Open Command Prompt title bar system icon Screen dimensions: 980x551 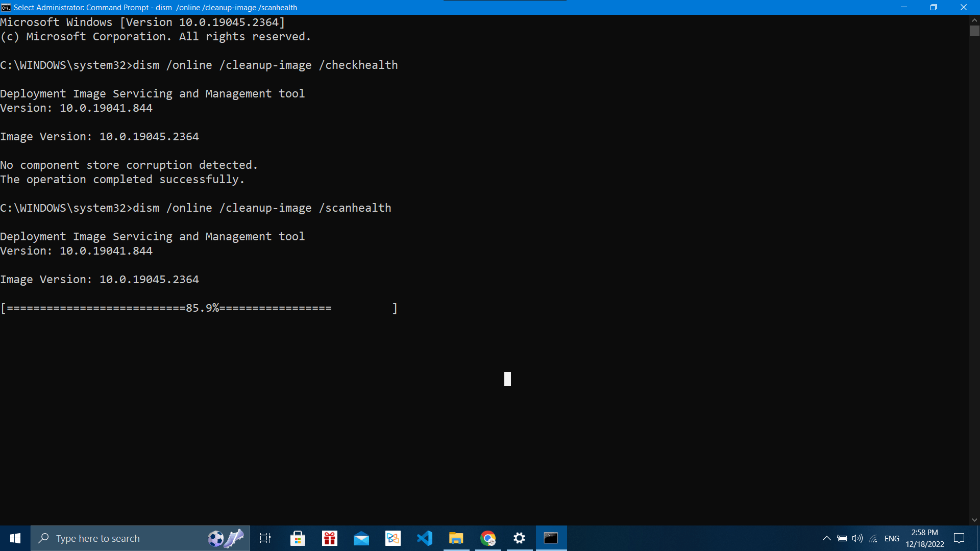[x=6, y=7]
